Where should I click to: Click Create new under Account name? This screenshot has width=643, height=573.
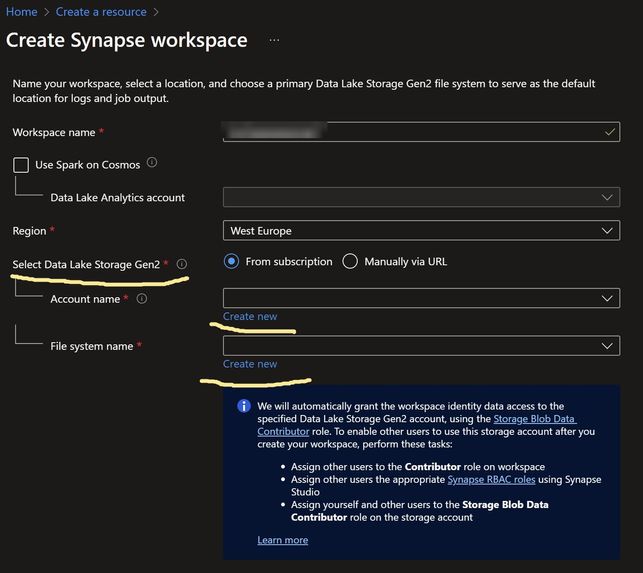point(250,316)
